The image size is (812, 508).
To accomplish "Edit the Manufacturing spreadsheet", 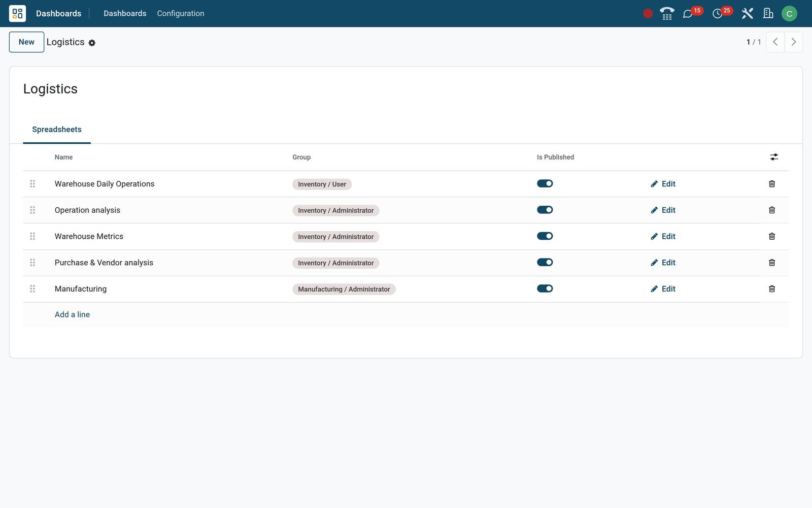I will click(663, 289).
